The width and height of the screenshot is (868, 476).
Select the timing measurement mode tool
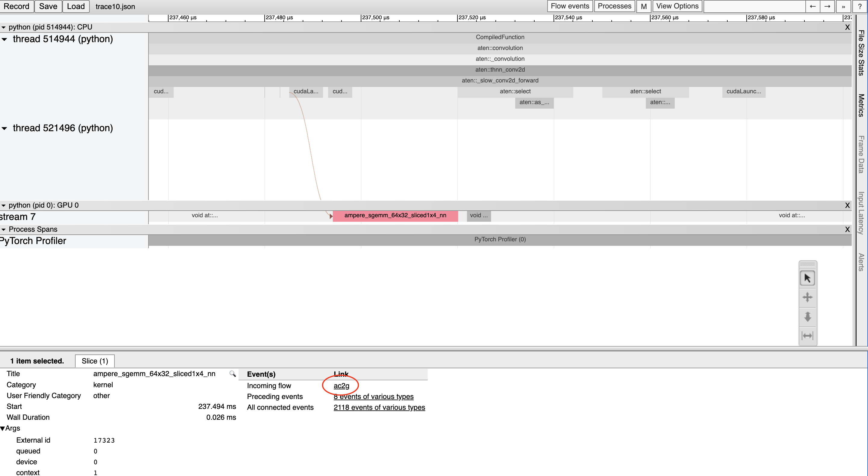pos(808,335)
